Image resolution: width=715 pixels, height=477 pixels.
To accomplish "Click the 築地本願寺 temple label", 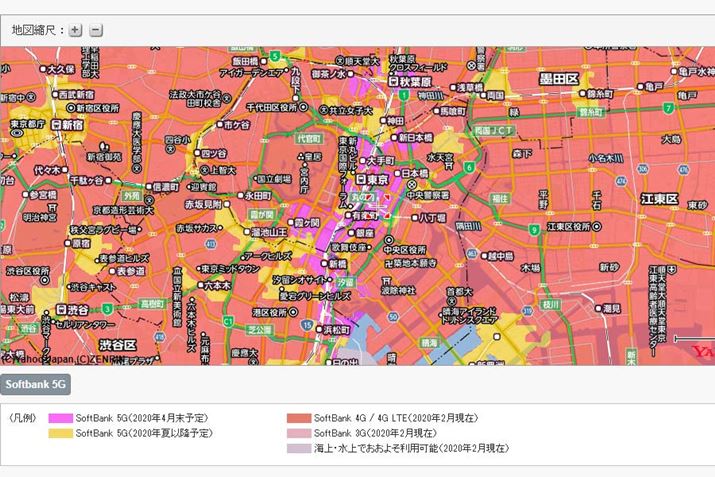I will [412, 263].
